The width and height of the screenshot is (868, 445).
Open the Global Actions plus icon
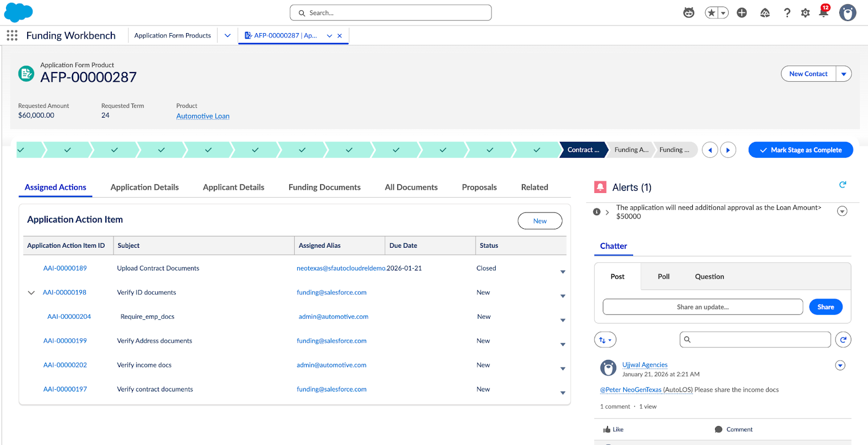[x=742, y=12]
